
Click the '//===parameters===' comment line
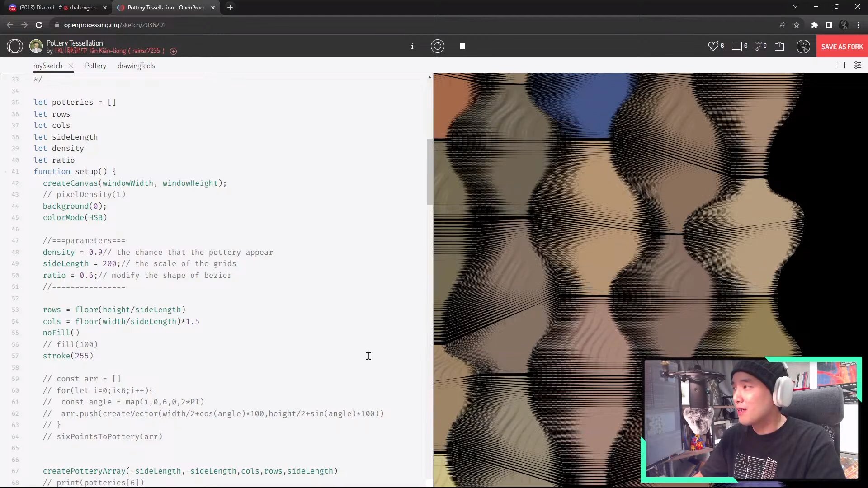coord(84,241)
